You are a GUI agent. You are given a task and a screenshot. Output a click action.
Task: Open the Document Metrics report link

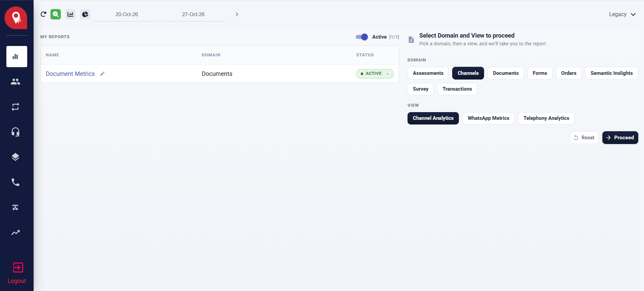[70, 74]
